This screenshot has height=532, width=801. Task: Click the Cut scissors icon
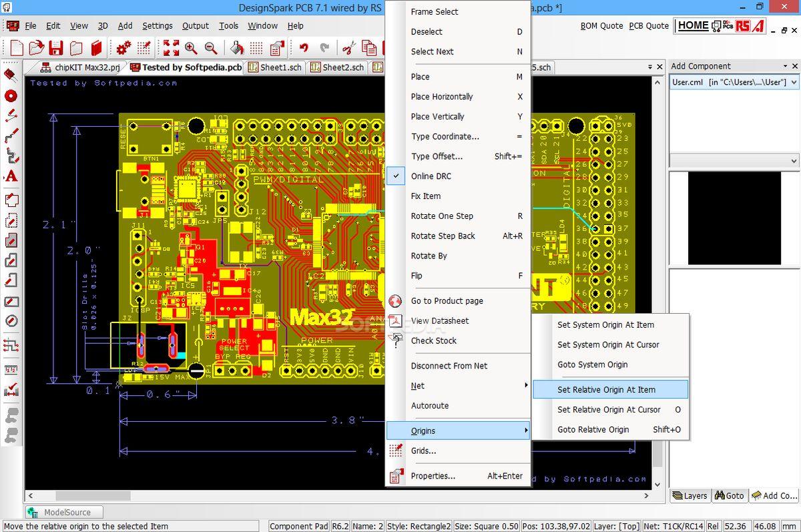pos(348,48)
